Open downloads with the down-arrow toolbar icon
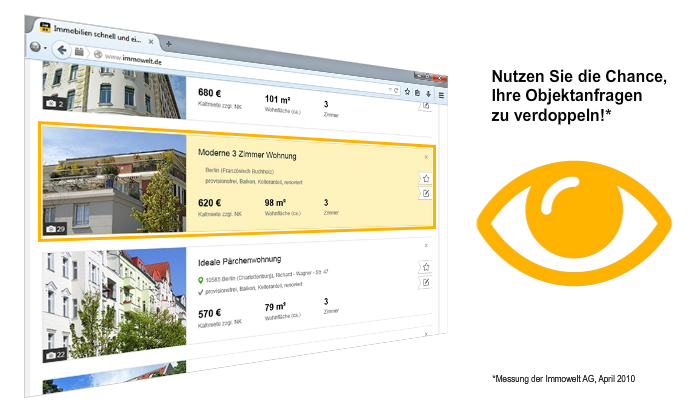The height and width of the screenshot is (410, 698). tap(428, 93)
